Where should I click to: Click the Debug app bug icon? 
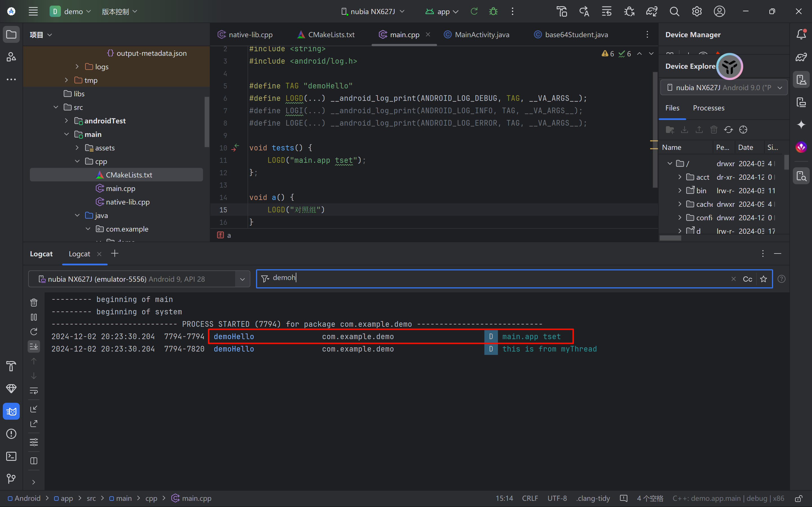click(x=493, y=11)
